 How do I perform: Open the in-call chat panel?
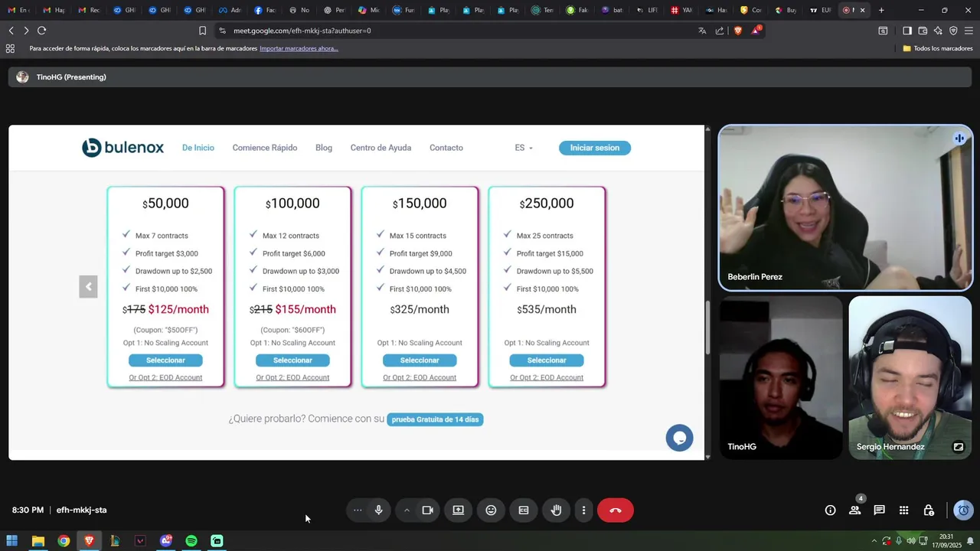pyautogui.click(x=879, y=510)
